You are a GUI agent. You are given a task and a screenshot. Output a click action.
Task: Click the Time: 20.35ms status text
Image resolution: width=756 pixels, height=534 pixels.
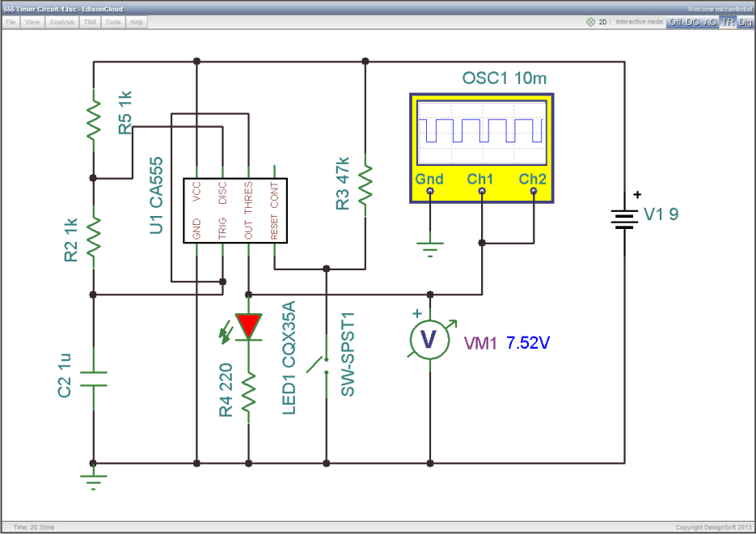coord(34,528)
